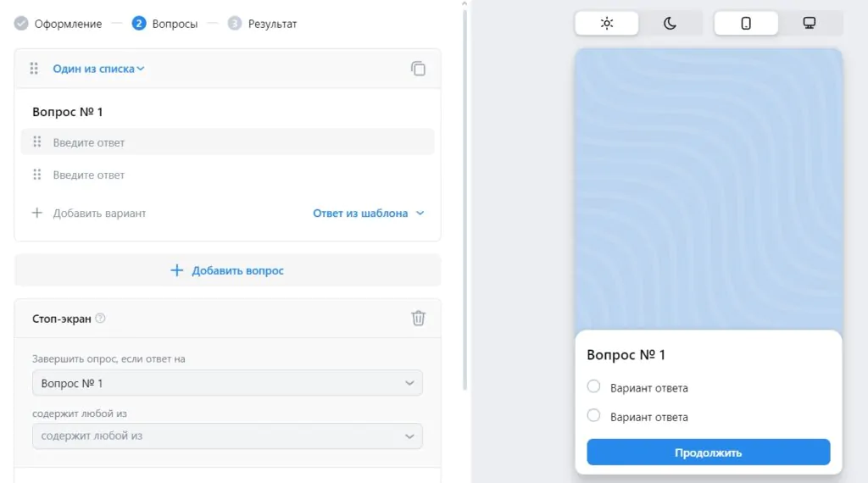Open help tooltip next to Стоп-экран
Viewport: 868px width, 483px height.
point(100,318)
